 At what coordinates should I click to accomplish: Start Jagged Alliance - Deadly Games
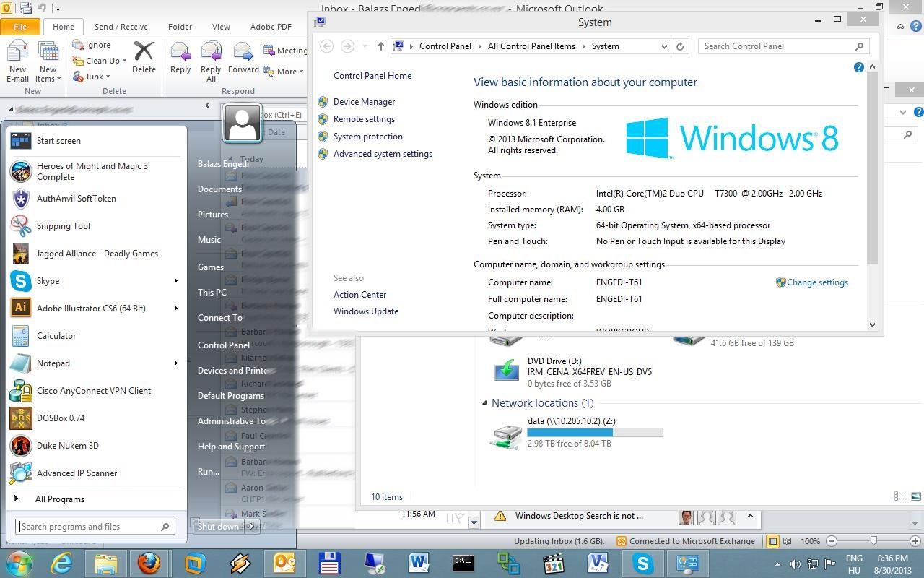pos(96,254)
